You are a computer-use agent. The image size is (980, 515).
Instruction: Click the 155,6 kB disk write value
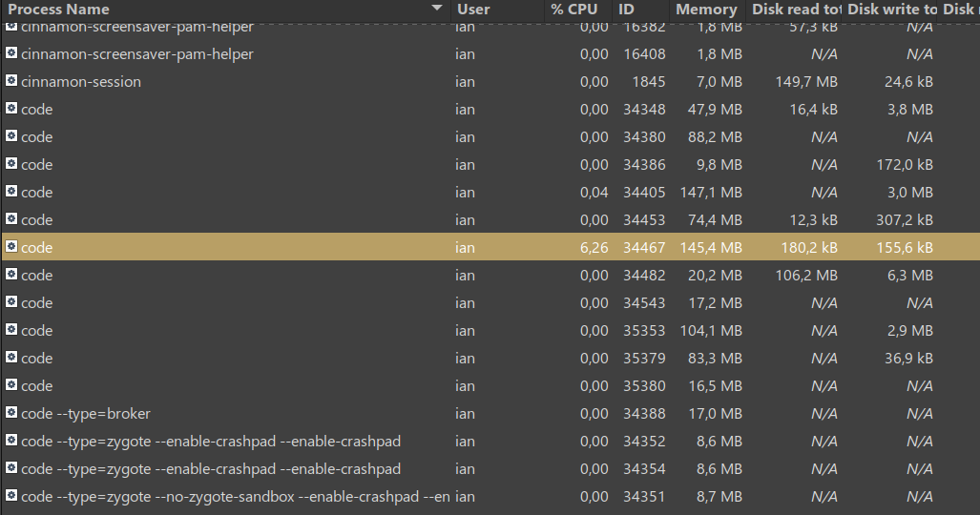[905, 248]
